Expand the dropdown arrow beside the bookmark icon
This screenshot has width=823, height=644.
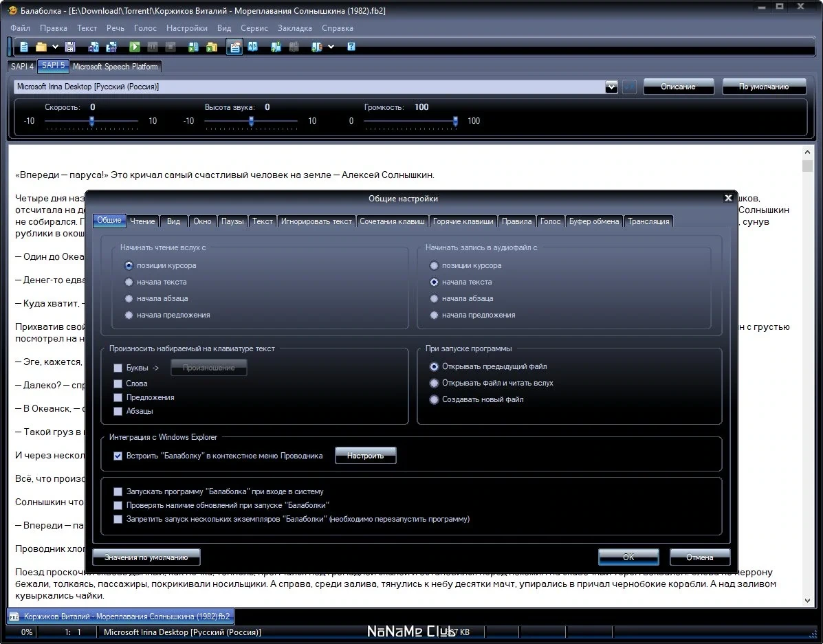pyautogui.click(x=331, y=47)
